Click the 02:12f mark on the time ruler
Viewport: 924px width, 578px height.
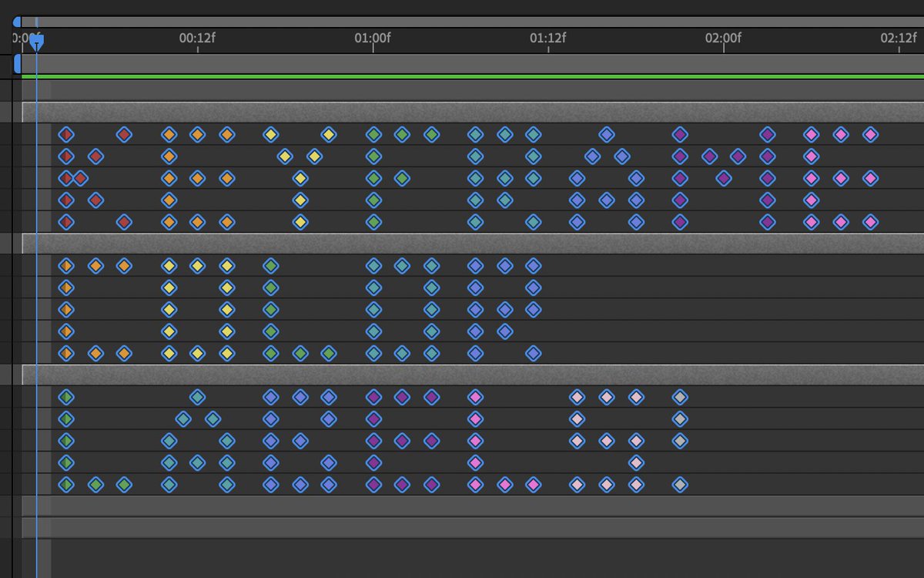coord(899,38)
